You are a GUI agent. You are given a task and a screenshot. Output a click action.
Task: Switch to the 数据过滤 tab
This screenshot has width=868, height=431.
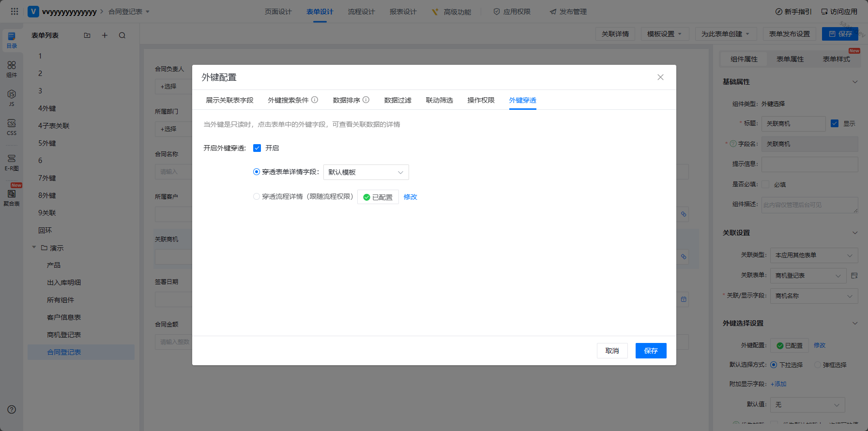point(397,100)
